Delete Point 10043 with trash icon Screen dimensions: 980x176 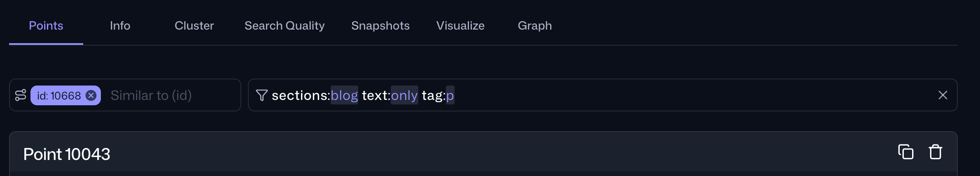pyautogui.click(x=936, y=152)
